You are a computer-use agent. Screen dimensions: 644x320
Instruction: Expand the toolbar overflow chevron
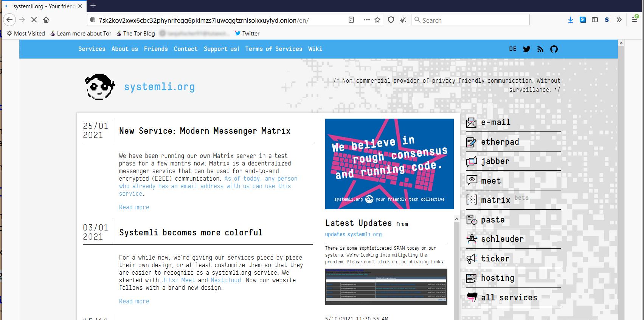(619, 20)
